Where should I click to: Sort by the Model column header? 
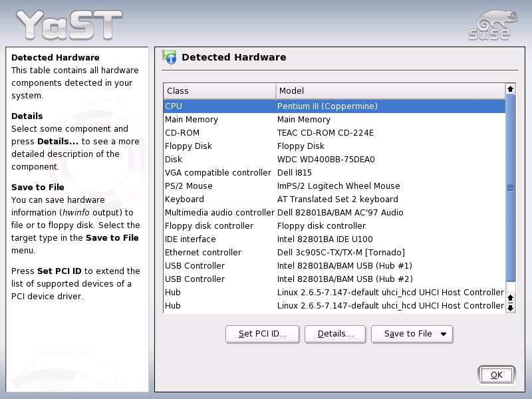(390, 91)
